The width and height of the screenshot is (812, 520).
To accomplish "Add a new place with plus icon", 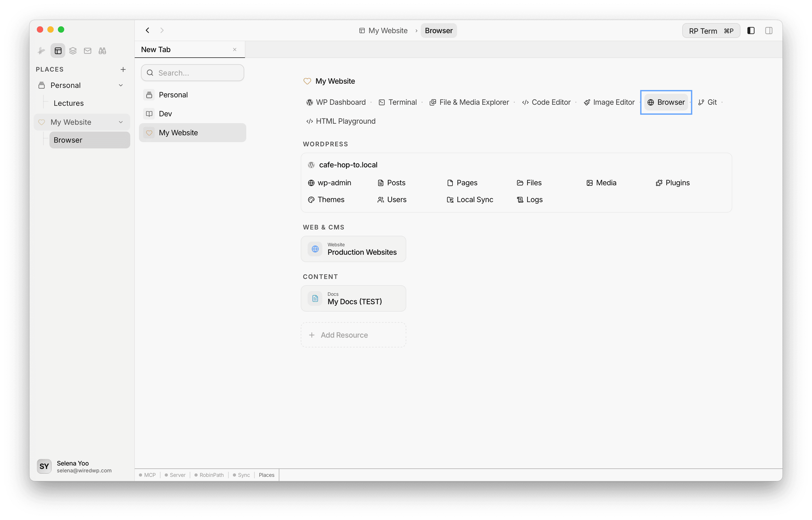I will (x=123, y=69).
